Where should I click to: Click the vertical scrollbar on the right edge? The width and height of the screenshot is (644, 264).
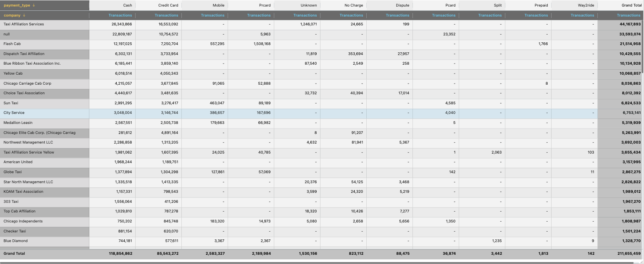pyautogui.click(x=642, y=38)
